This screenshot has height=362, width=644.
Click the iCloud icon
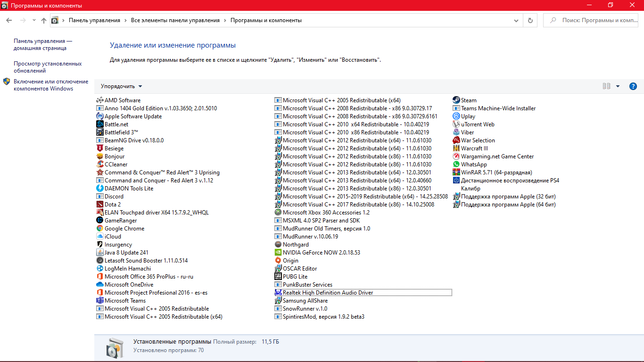point(99,237)
